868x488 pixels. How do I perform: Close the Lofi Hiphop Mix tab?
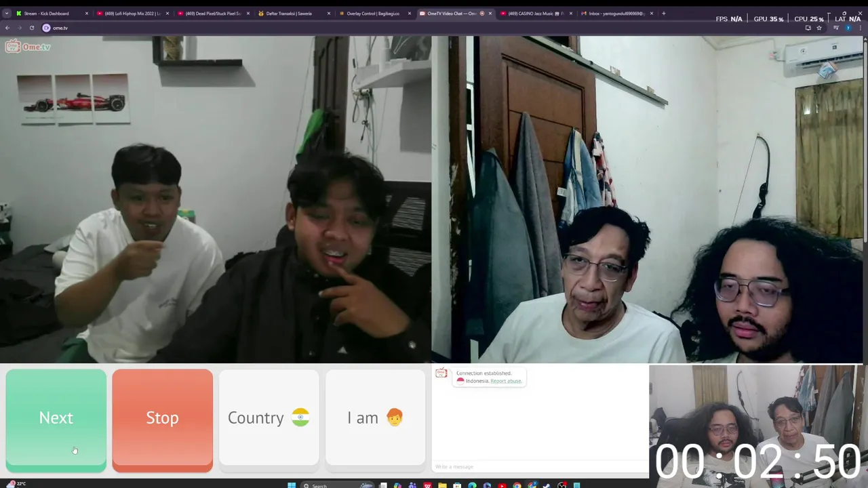click(x=167, y=14)
